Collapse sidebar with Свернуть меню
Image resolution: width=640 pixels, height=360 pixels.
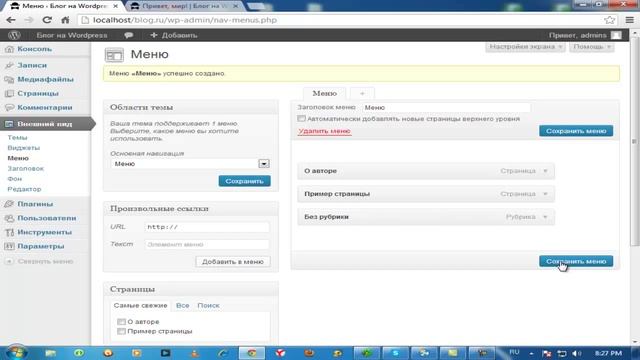pyautogui.click(x=45, y=261)
